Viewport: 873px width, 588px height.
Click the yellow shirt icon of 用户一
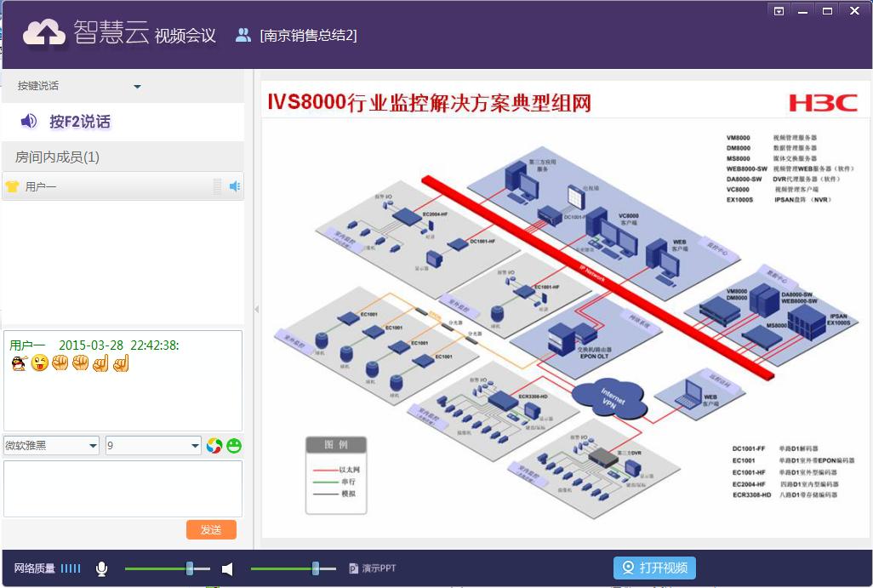tap(12, 186)
